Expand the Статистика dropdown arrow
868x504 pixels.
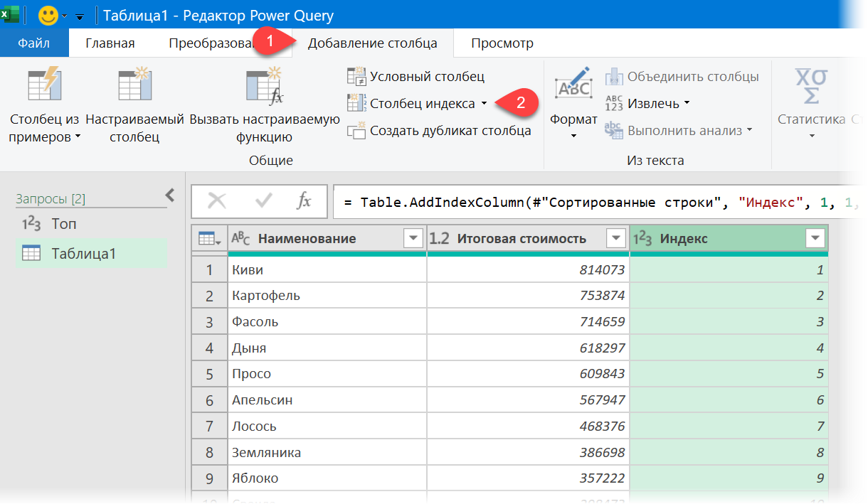coord(811,135)
